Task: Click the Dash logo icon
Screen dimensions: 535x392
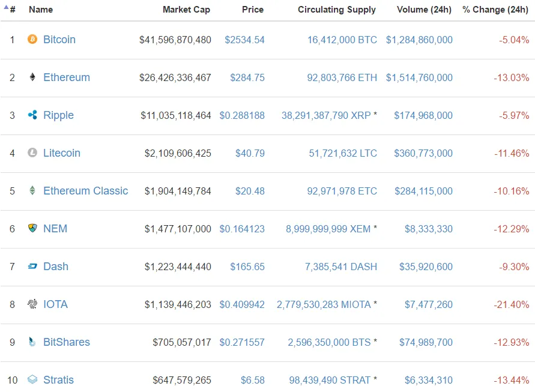Action: pos(32,266)
